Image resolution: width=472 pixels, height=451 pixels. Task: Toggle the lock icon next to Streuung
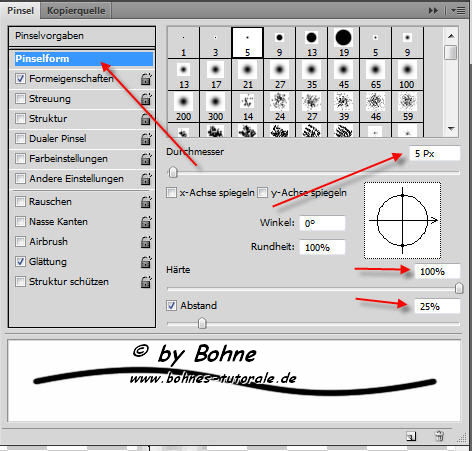point(146,99)
